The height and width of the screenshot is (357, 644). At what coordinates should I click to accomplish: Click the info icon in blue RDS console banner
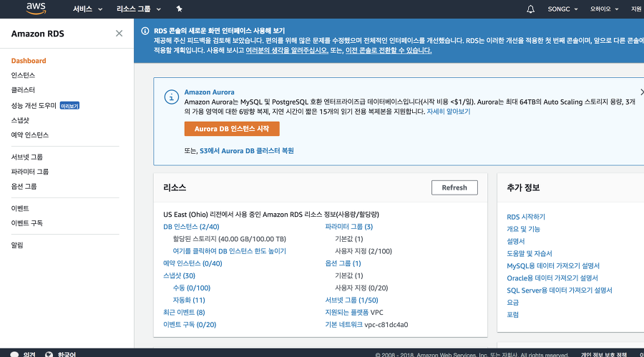[145, 31]
